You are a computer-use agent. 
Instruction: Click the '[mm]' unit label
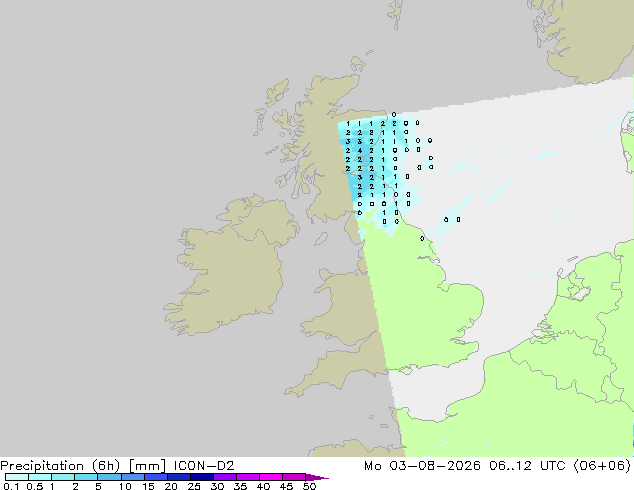click(x=147, y=466)
